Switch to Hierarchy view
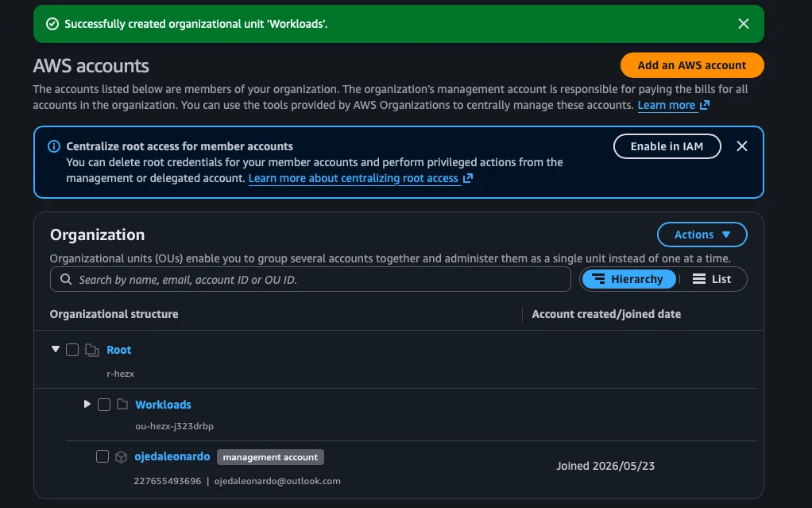This screenshot has width=812, height=508. coord(628,279)
